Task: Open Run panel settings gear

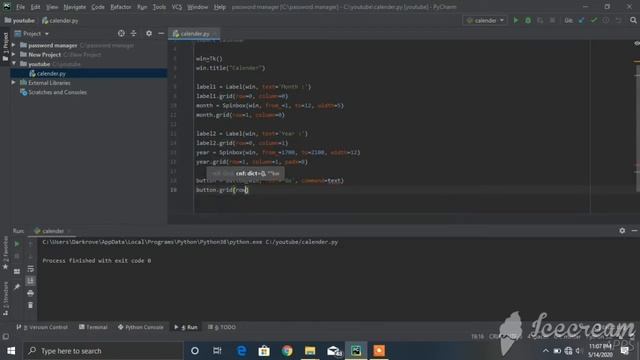Action: [x=622, y=231]
